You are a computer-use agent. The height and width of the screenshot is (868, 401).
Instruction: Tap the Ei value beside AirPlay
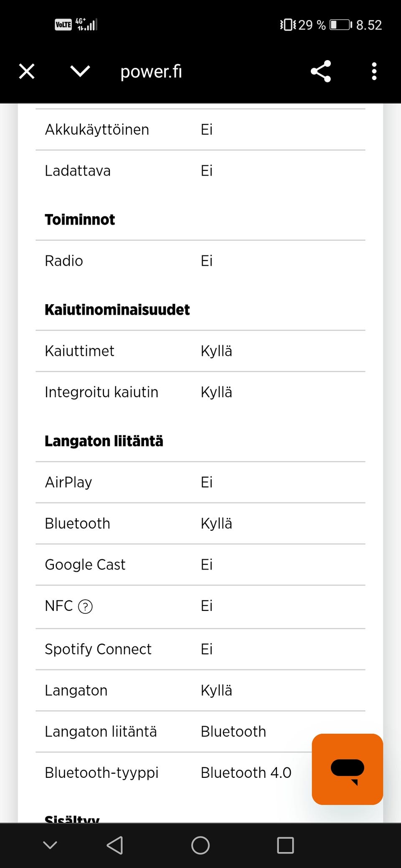(x=207, y=482)
